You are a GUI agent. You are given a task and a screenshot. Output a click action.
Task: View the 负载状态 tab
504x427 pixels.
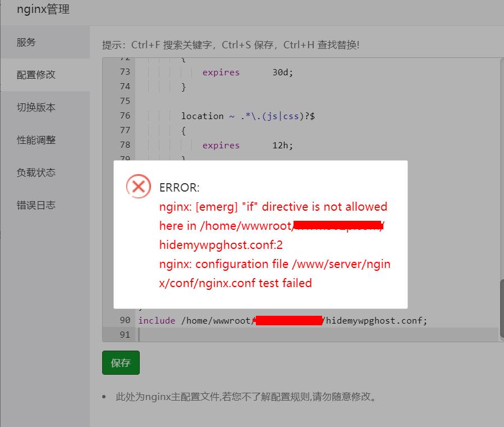pyautogui.click(x=45, y=172)
